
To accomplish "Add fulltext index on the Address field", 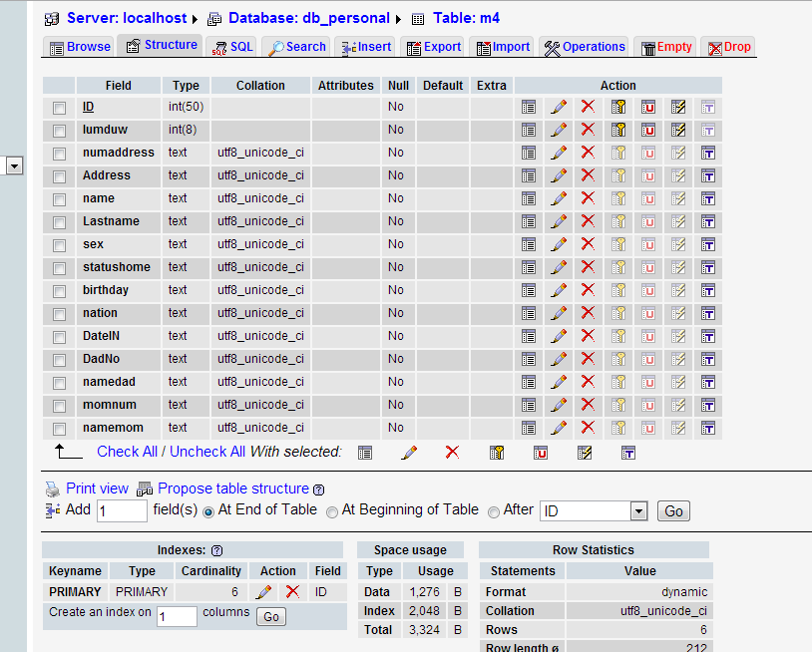I will [x=708, y=175].
